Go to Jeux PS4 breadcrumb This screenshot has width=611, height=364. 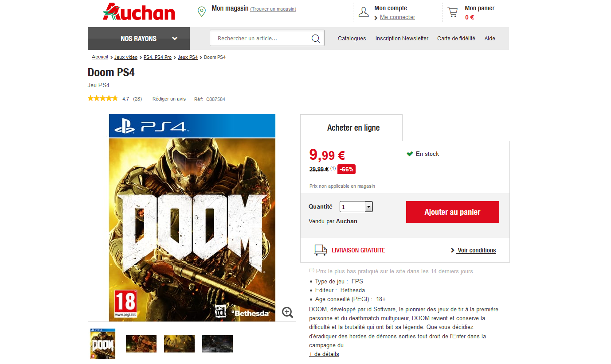[188, 57]
